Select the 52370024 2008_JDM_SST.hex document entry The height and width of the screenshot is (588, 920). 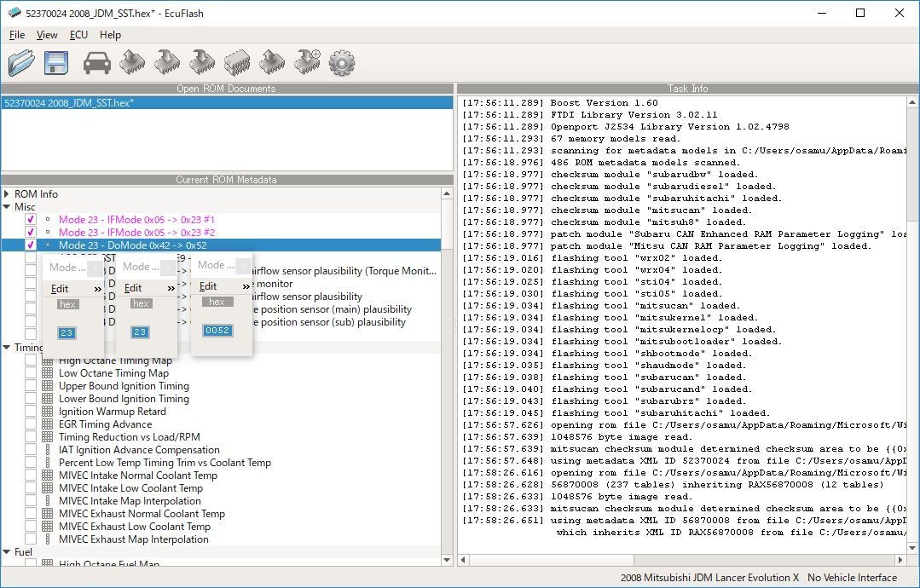[69, 103]
